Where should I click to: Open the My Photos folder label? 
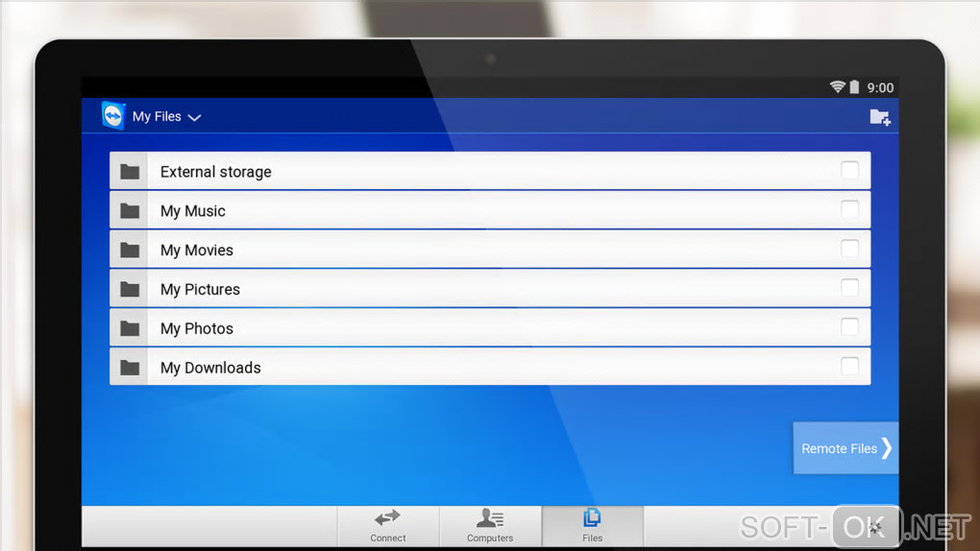(197, 328)
